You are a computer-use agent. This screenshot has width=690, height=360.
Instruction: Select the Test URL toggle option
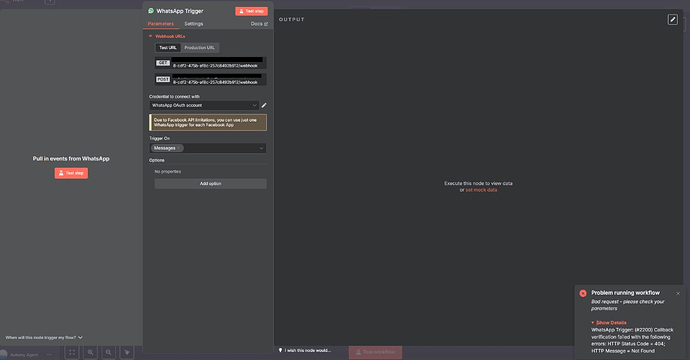click(x=168, y=48)
